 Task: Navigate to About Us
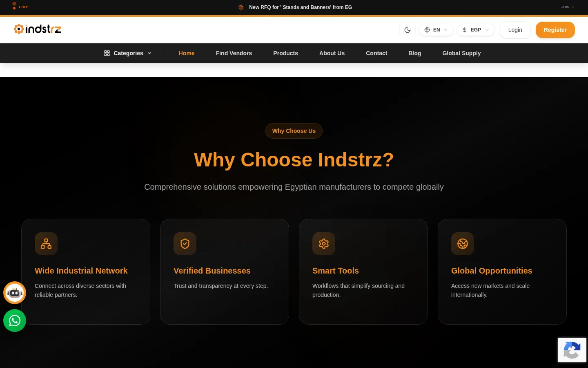(x=332, y=53)
